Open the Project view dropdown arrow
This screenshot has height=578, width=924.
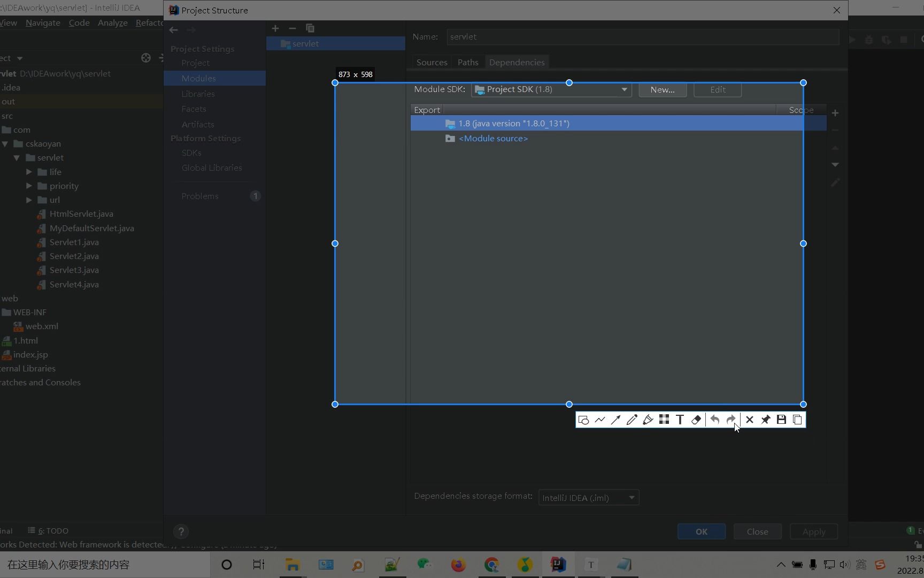coord(20,58)
